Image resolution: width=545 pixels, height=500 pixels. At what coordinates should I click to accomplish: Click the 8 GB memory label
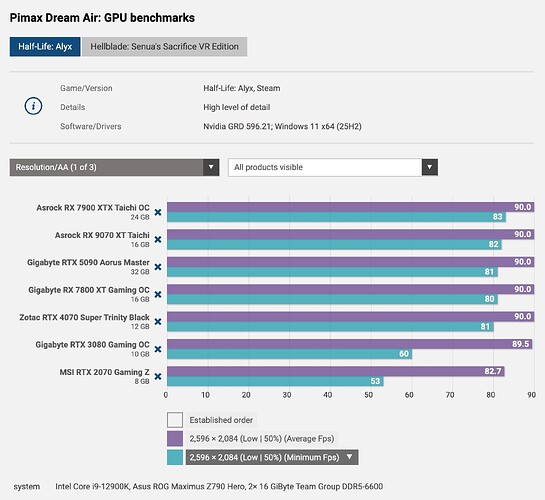(142, 382)
